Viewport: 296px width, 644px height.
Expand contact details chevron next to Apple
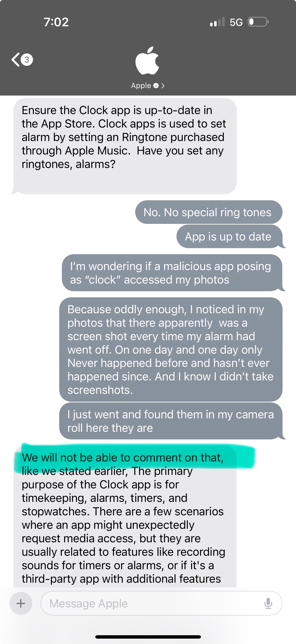pos(163,86)
